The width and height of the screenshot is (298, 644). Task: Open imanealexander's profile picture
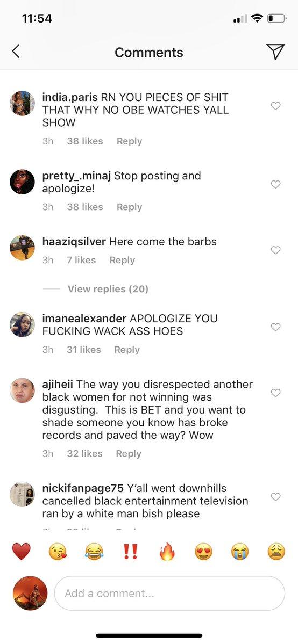pyautogui.click(x=22, y=324)
